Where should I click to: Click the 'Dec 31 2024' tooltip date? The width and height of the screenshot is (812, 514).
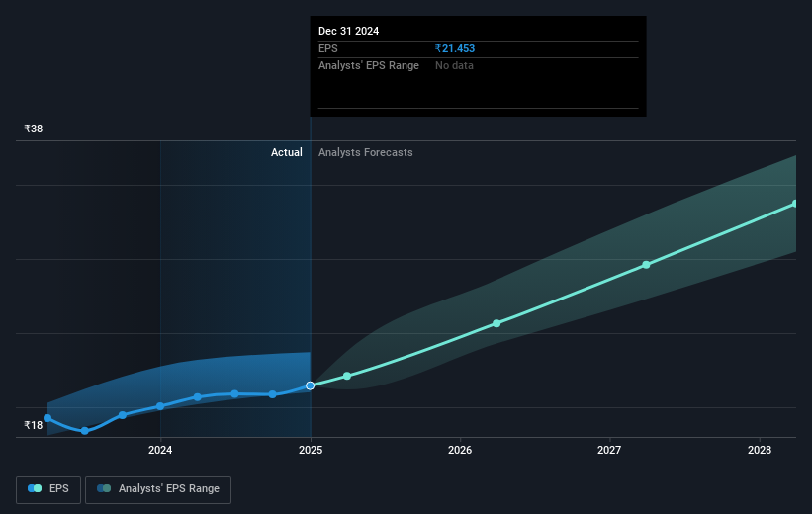click(x=348, y=31)
